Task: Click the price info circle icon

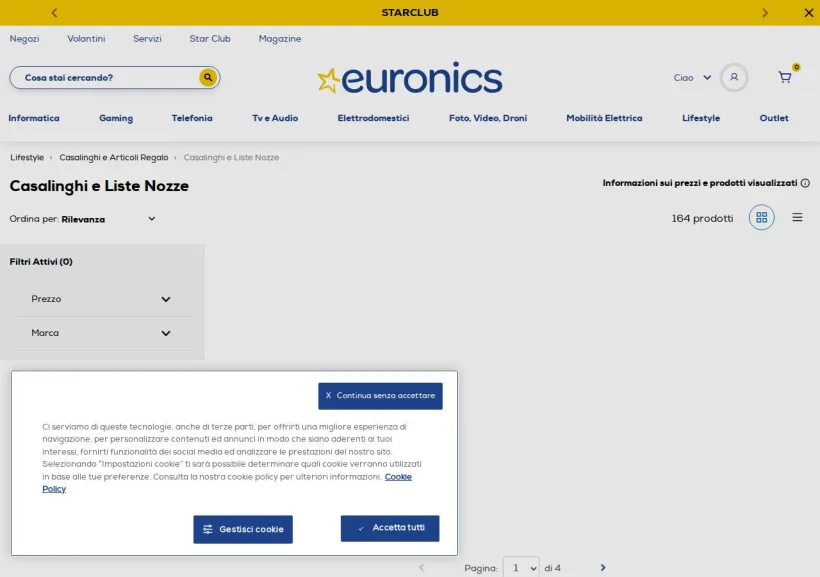Action: pos(805,183)
